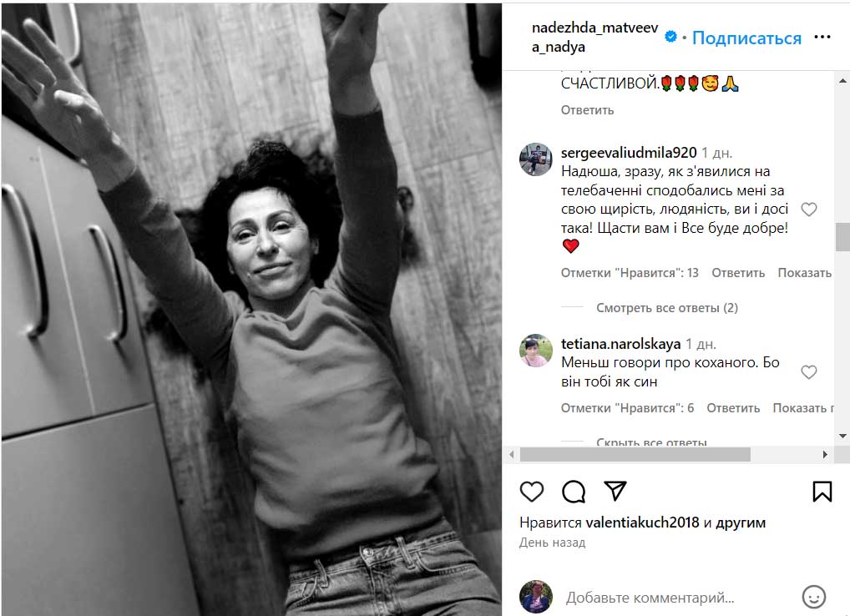This screenshot has width=850, height=616.
Task: Like the comment by tetiana.narolskaya
Action: 808,372
